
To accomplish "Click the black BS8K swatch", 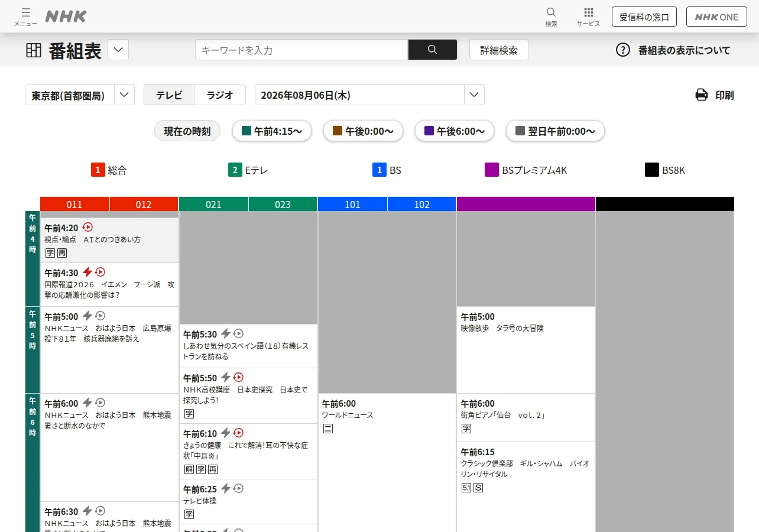I will (x=652, y=170).
